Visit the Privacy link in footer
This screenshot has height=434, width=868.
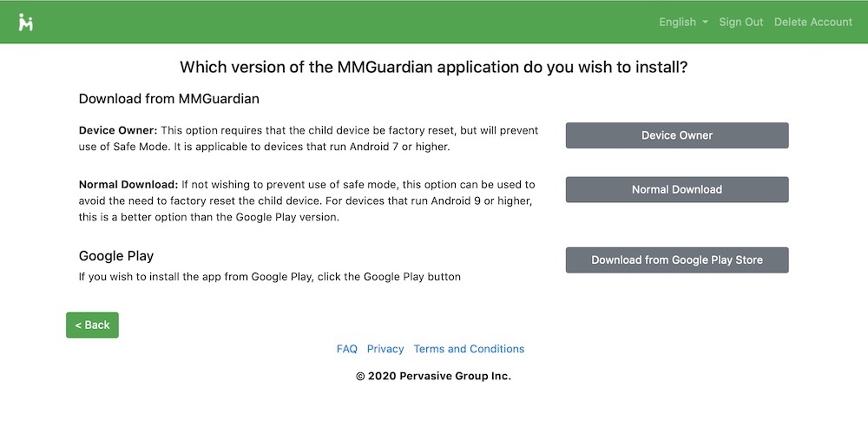(x=385, y=349)
